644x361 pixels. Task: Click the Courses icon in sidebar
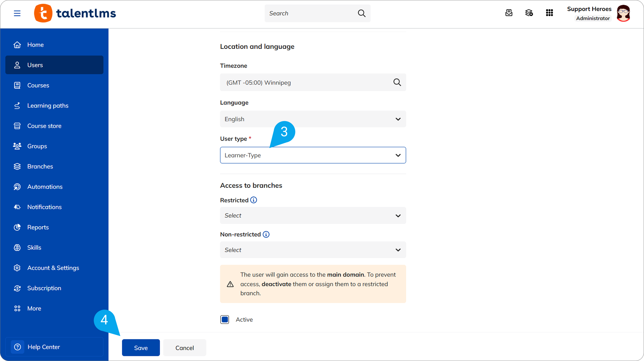coord(17,85)
